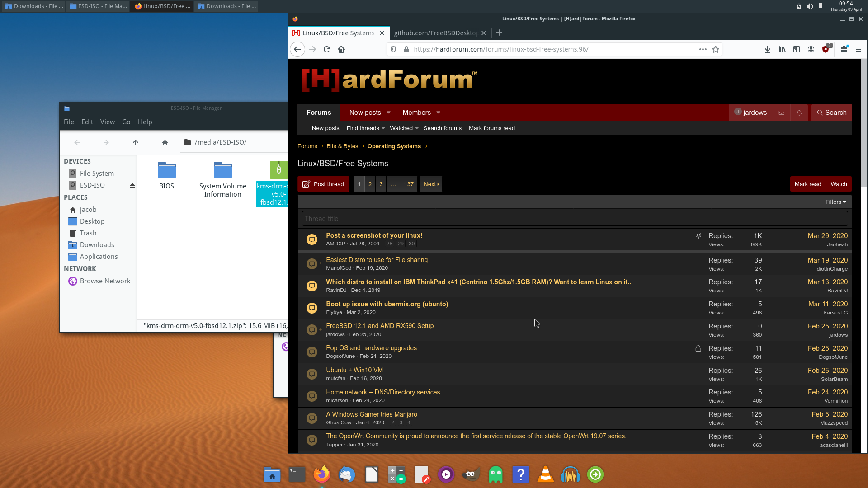Click the Firefox home icon
This screenshot has width=868, height=488.
(341, 49)
